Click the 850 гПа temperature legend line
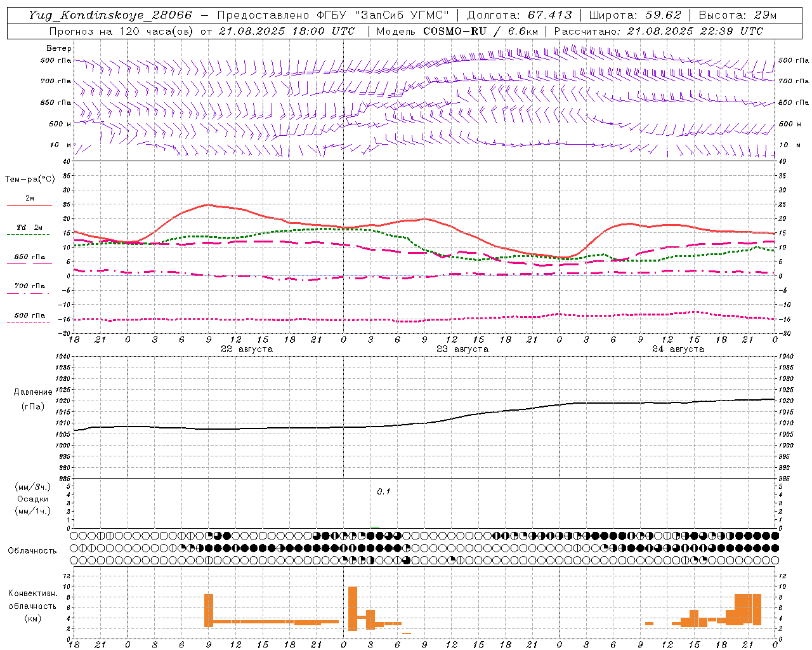This screenshot has height=650, width=812. coord(29,263)
